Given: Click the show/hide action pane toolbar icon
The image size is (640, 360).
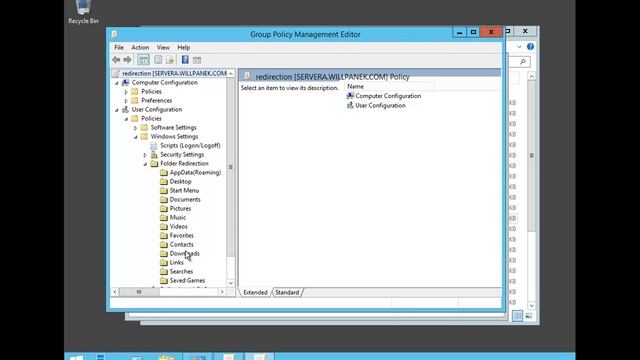Looking at the screenshot, I should [197, 60].
